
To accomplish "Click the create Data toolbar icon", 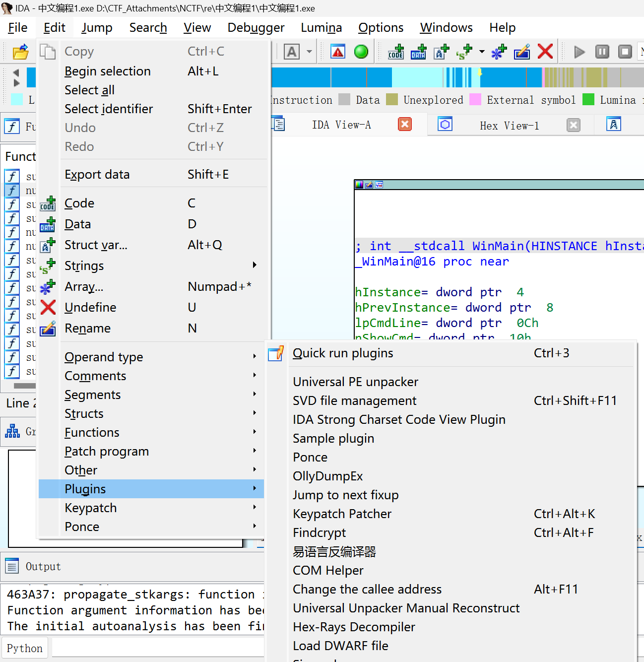I will coord(419,52).
